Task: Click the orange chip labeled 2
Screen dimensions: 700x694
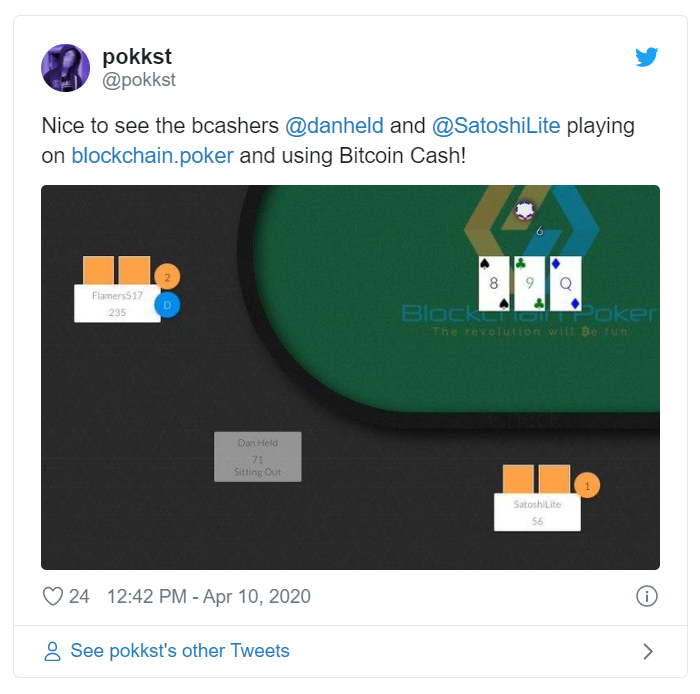Action: click(167, 277)
